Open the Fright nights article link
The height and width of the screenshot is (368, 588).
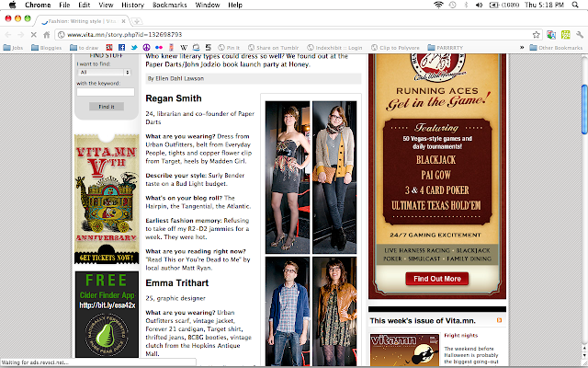pos(461,335)
